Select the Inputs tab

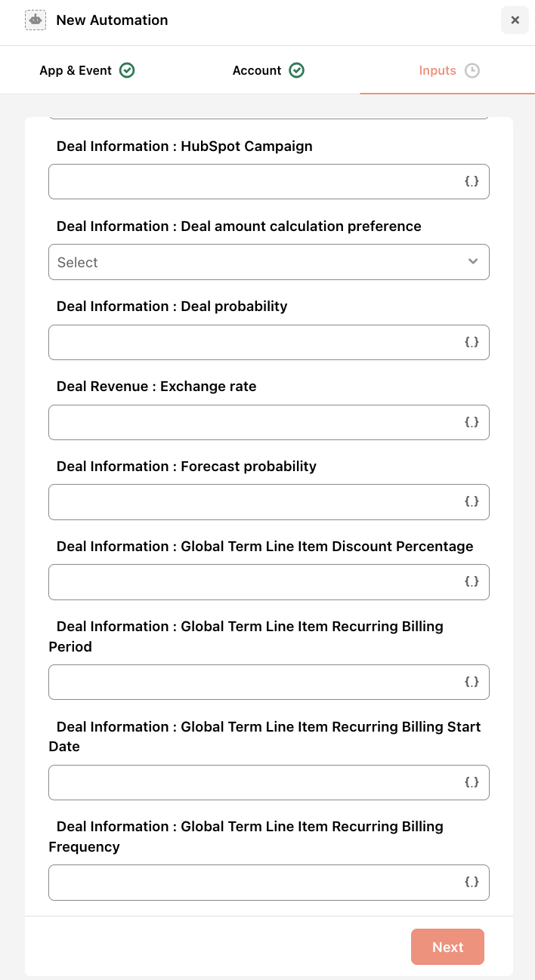pyautogui.click(x=449, y=70)
